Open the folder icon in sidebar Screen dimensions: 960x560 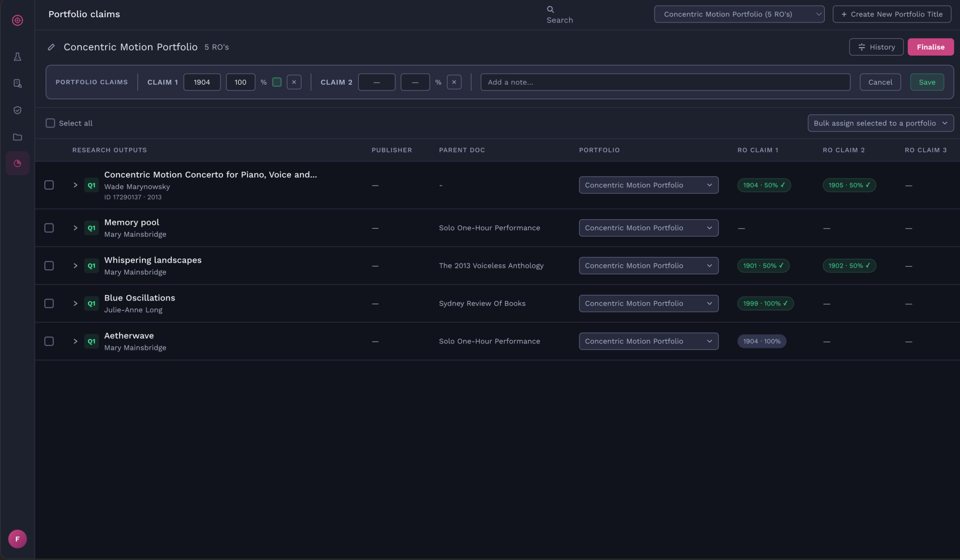point(17,137)
